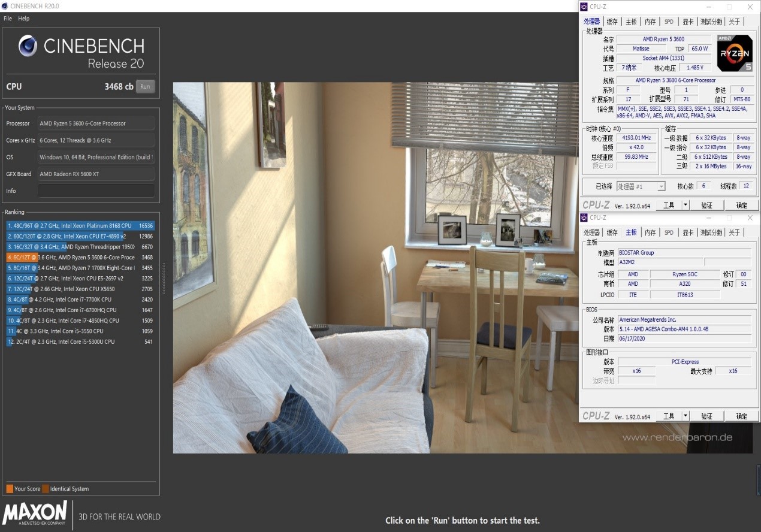Switch to 处理器 tab in upper CPU-Z window
The height and width of the screenshot is (532, 761).
(x=591, y=22)
